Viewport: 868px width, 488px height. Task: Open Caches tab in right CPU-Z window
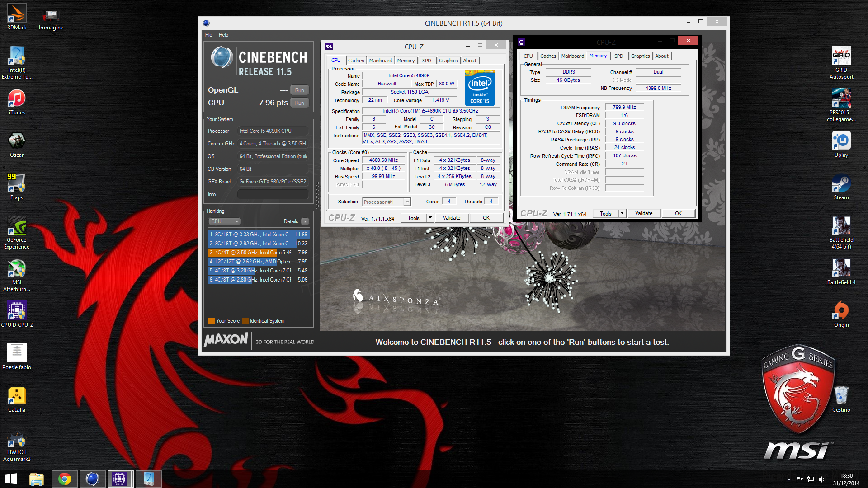click(548, 56)
